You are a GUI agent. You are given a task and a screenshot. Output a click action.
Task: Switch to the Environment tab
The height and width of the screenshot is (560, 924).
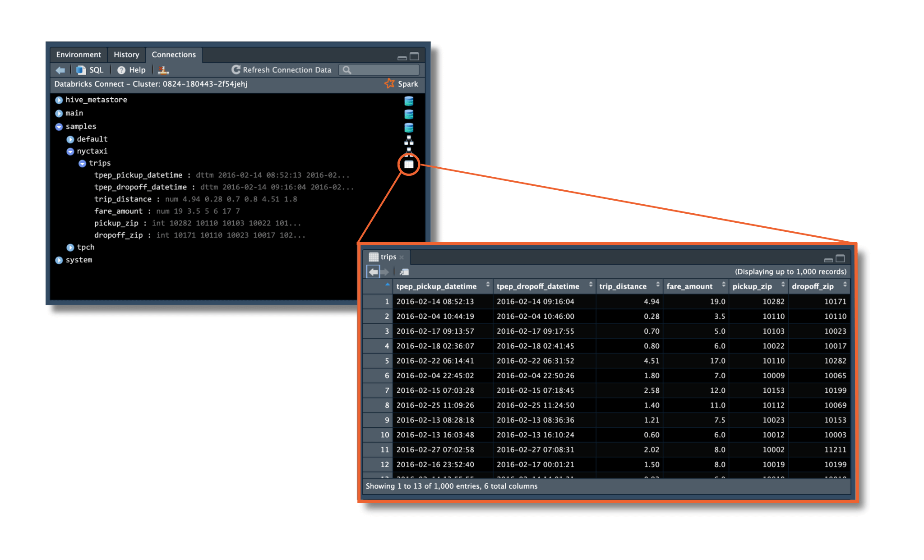click(79, 55)
